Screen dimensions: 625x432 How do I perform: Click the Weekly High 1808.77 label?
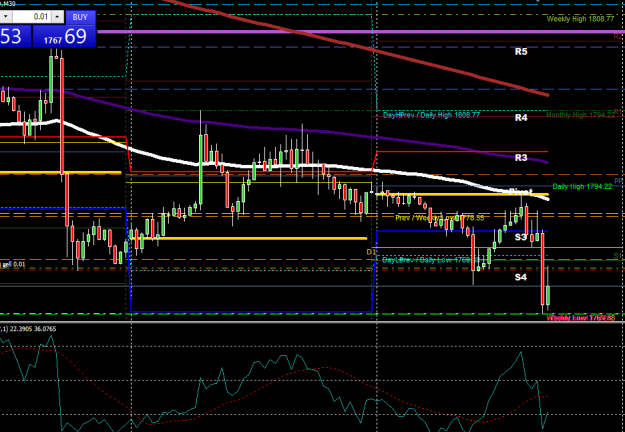coord(580,19)
